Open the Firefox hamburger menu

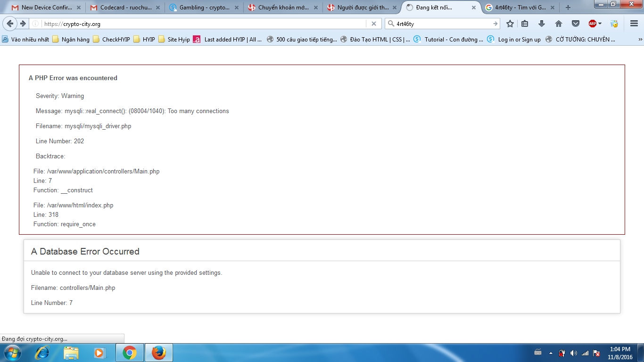coord(634,24)
